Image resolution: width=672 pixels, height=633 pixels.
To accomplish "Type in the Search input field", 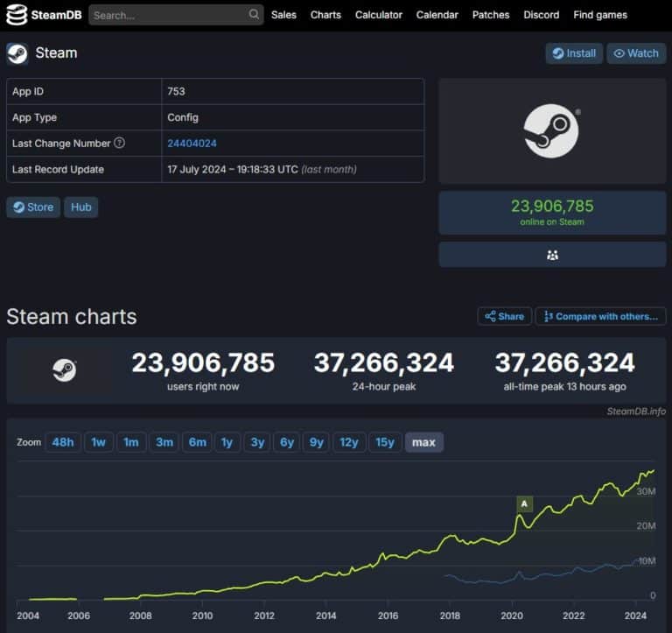I will click(168, 15).
